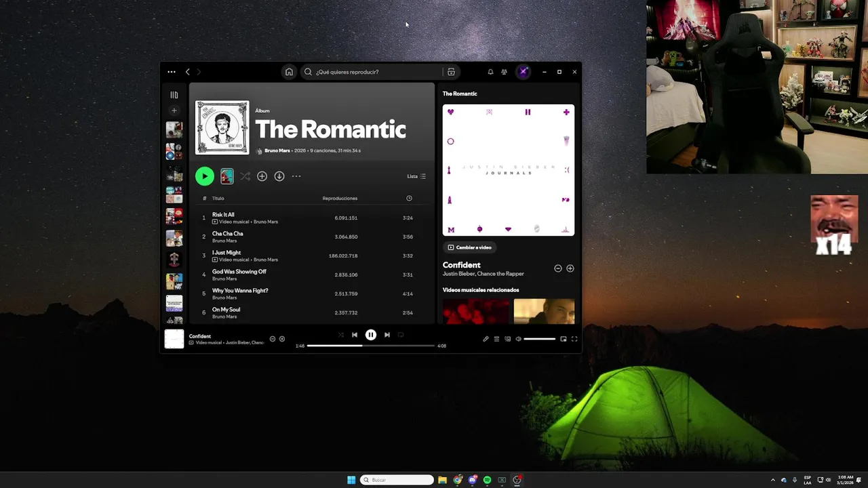Seek within the song progress bar
Viewport: 868px width, 488px height.
point(371,346)
